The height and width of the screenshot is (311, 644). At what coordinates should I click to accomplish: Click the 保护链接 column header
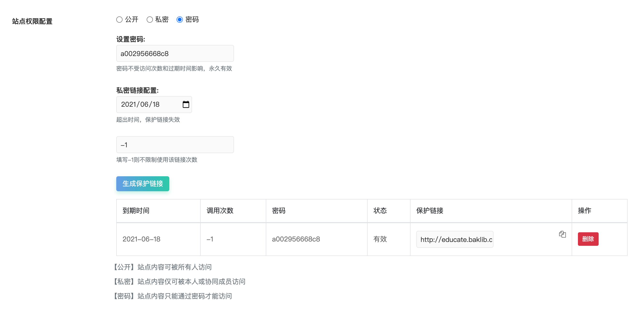430,210
